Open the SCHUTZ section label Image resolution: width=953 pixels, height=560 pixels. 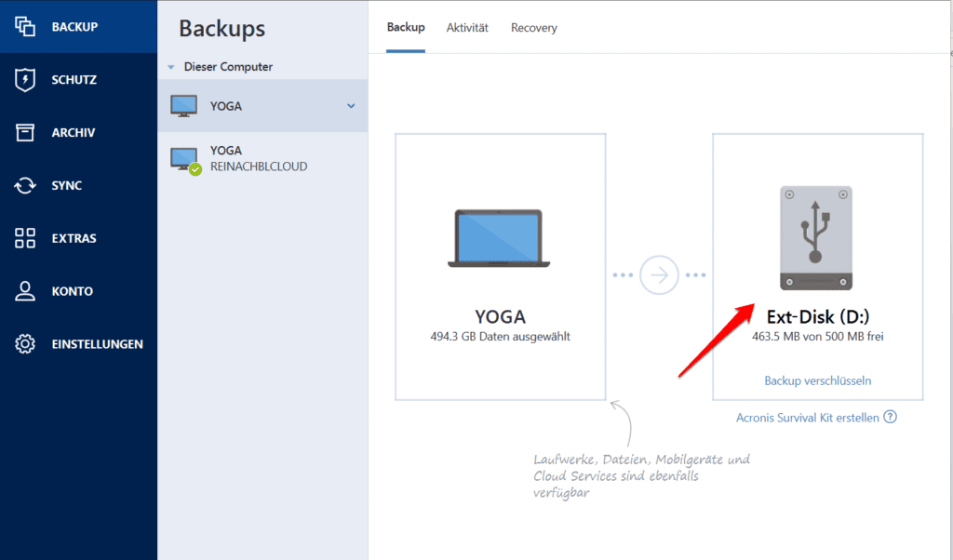tap(74, 80)
